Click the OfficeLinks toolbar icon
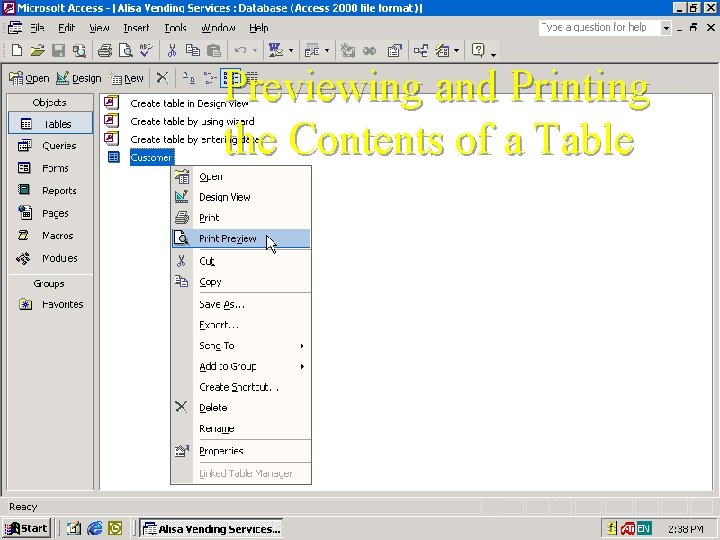The height and width of the screenshot is (540, 720). [x=276, y=50]
